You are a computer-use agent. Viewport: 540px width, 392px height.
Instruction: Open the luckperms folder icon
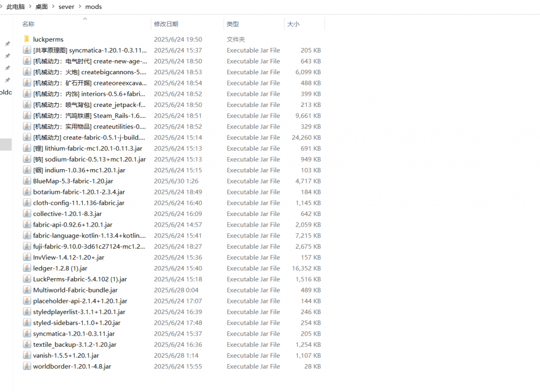[x=27, y=39]
